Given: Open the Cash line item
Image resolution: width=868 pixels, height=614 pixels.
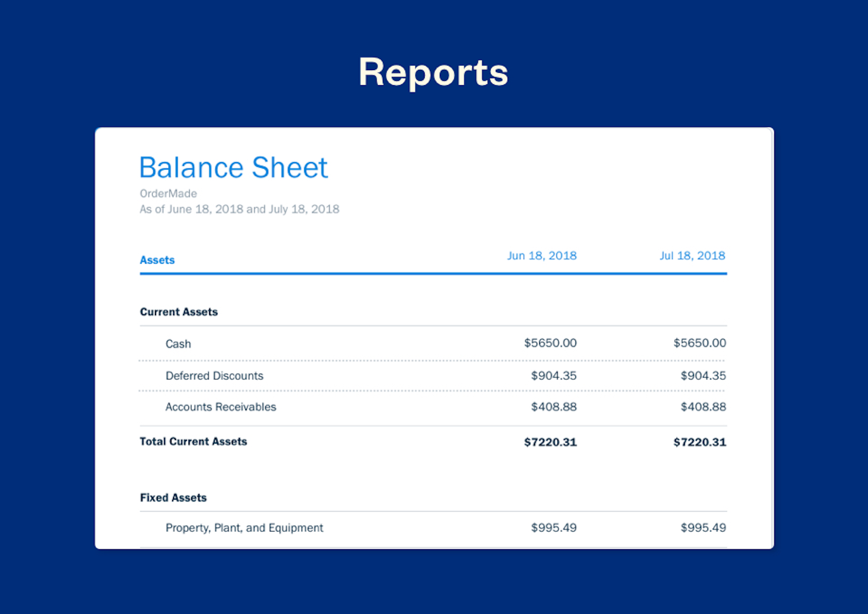Looking at the screenshot, I should pyautogui.click(x=178, y=344).
